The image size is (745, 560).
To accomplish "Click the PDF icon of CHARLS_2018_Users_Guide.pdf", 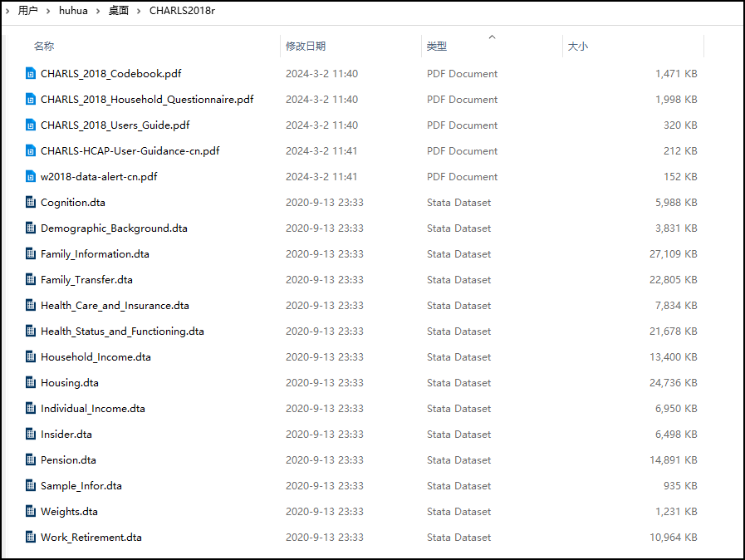I will coord(31,125).
